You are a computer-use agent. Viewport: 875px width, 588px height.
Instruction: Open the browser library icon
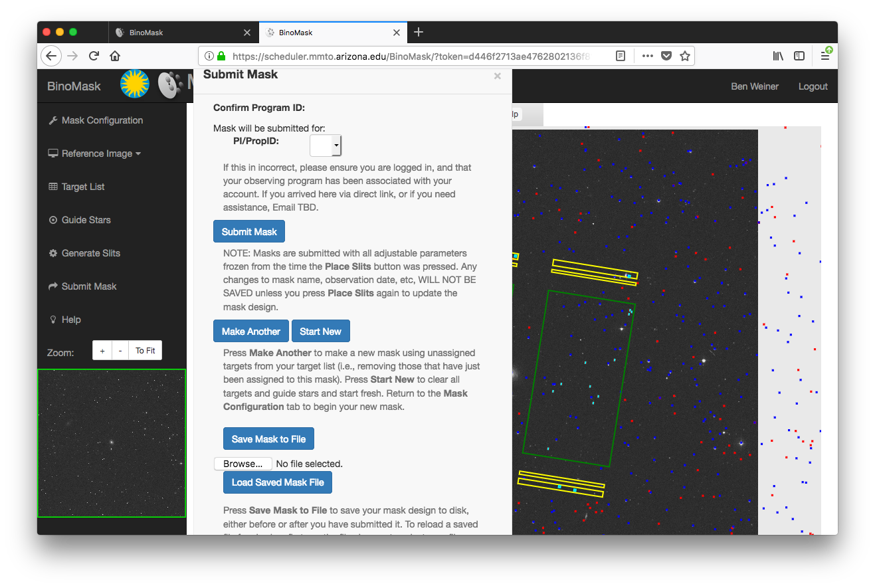tap(778, 56)
